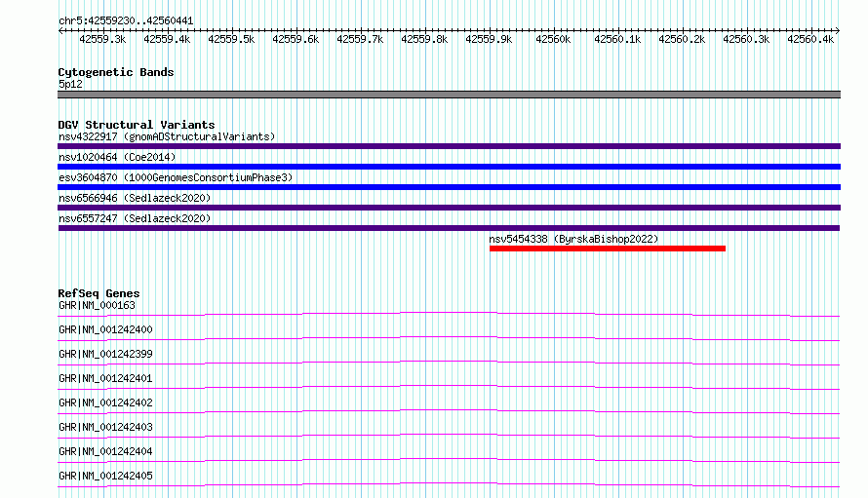Select transcript GHR|NM_001242401
868x498 pixels.
105,378
